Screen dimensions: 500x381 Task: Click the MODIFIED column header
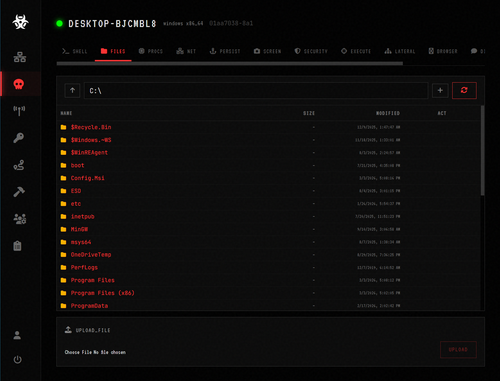[x=388, y=113]
